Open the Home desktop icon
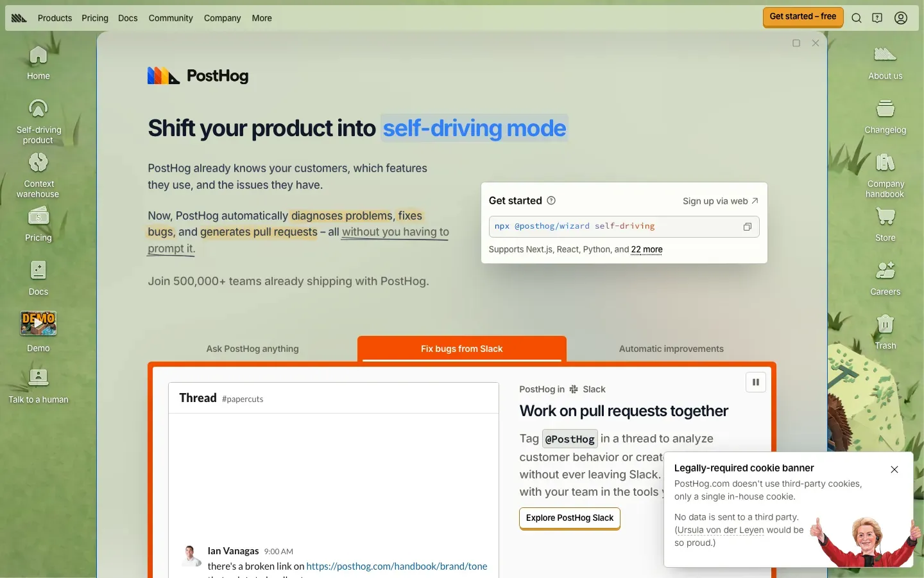Image resolution: width=924 pixels, height=578 pixels. (x=38, y=62)
